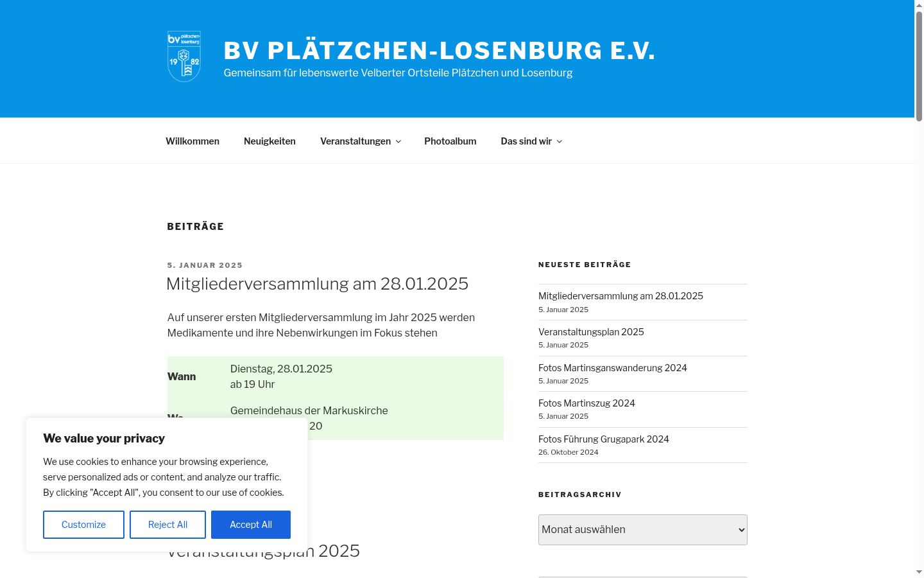Click the 'BEITRÄGE' page heading
Screen dimensions: 924x578
click(196, 227)
